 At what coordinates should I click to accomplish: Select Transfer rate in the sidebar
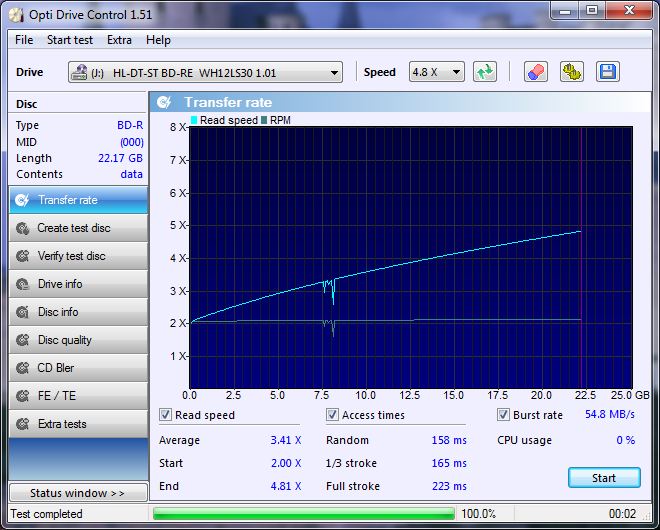point(77,200)
